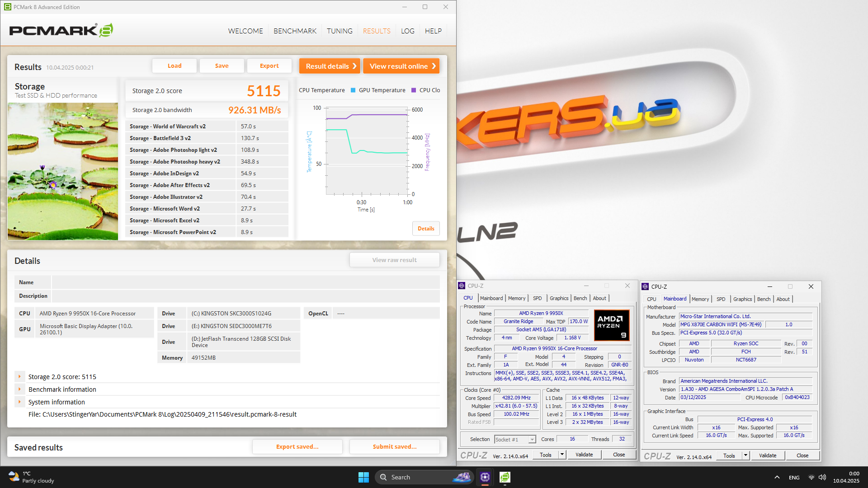Click PCMark taskbar icon
The height and width of the screenshot is (488, 868).
pyautogui.click(x=505, y=477)
